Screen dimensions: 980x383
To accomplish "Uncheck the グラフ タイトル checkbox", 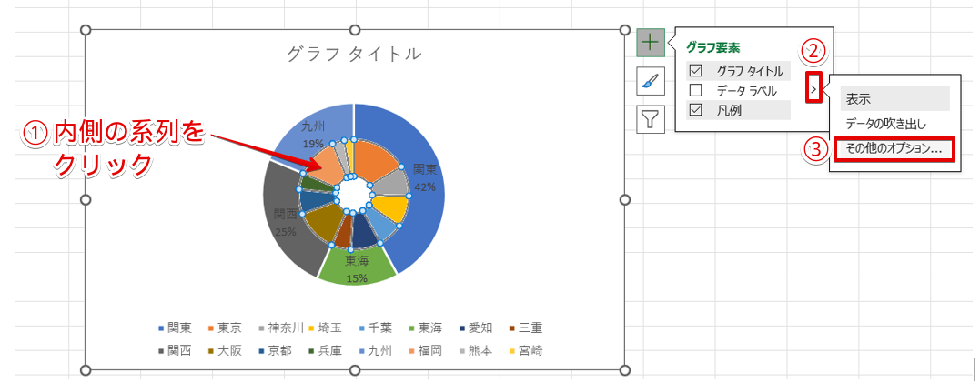I will point(696,71).
